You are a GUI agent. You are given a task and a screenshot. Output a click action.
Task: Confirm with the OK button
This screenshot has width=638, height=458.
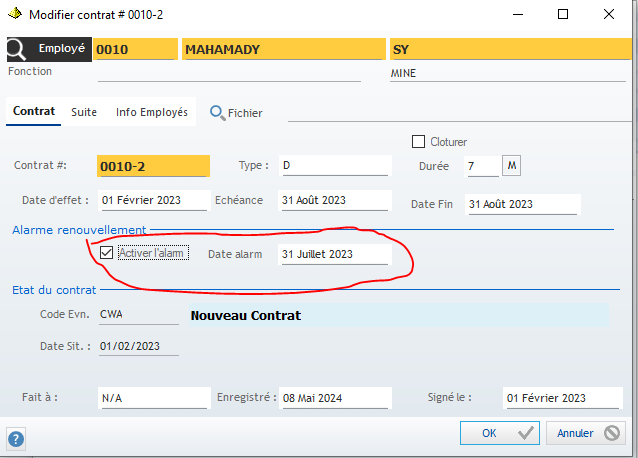(x=499, y=433)
